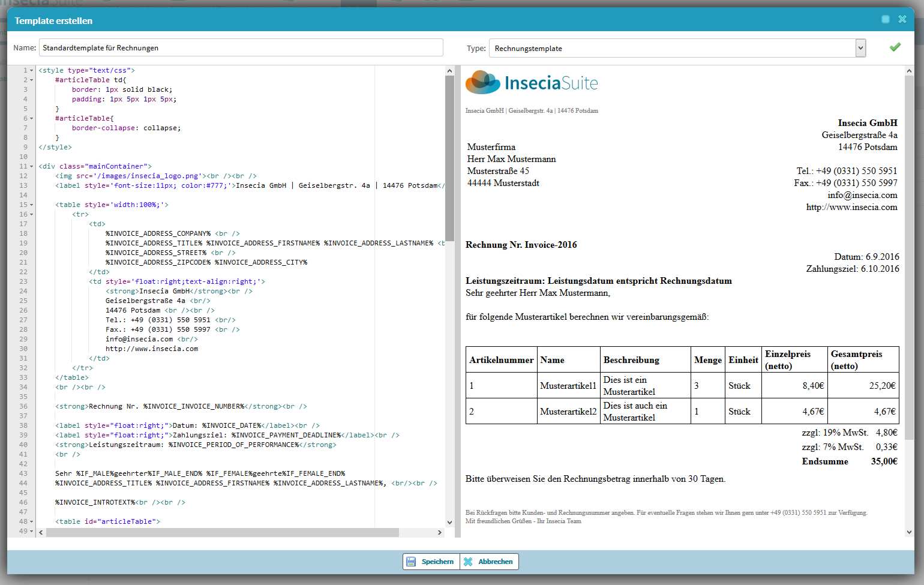Maximize the Template erstellen dialog

point(885,19)
